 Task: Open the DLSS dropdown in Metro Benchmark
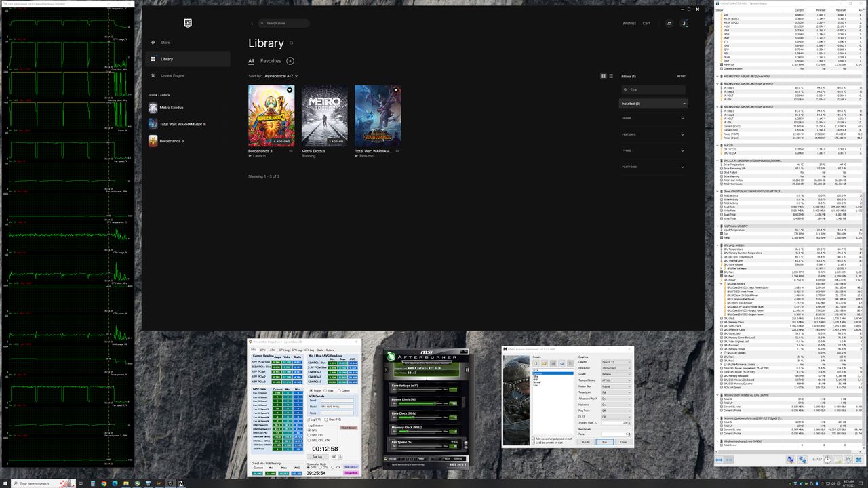tap(616, 417)
